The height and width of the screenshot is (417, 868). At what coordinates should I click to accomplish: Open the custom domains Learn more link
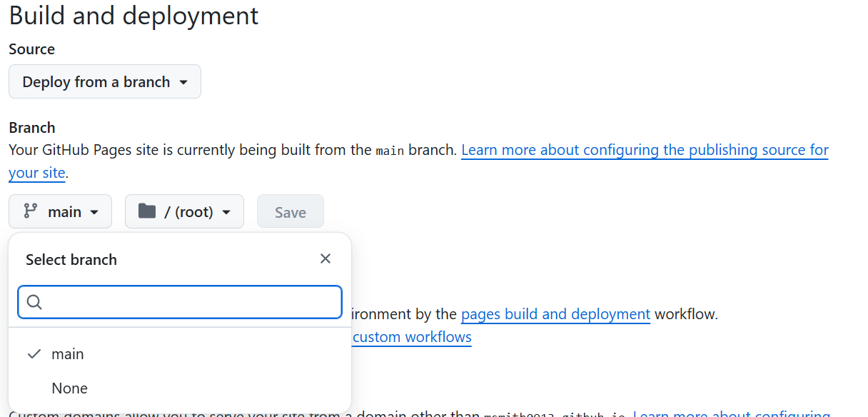point(731,414)
